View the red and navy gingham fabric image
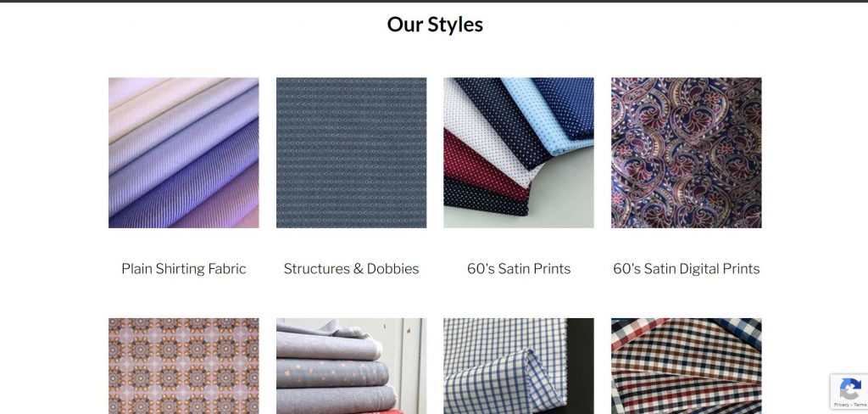This screenshot has height=414, width=868. (687, 366)
